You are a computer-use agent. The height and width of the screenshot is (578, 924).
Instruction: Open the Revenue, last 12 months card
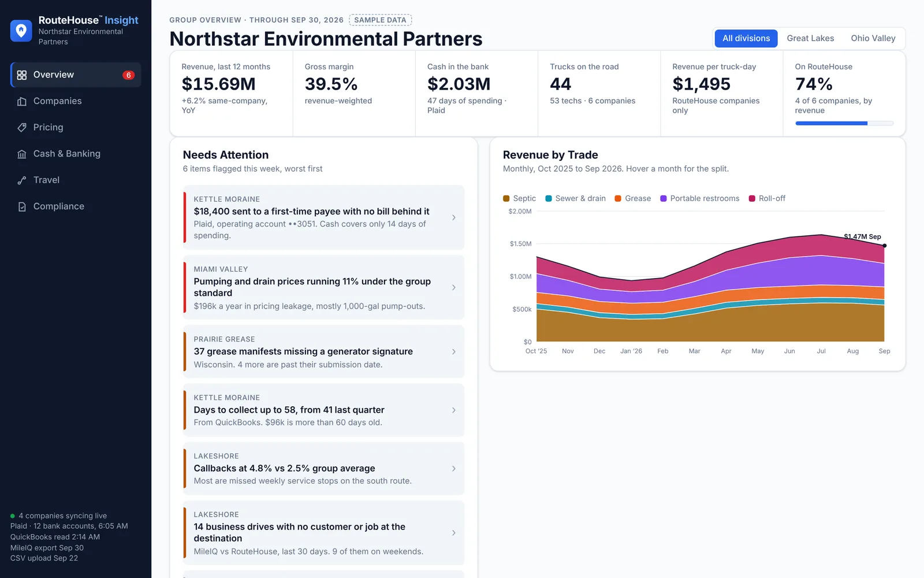tap(232, 94)
